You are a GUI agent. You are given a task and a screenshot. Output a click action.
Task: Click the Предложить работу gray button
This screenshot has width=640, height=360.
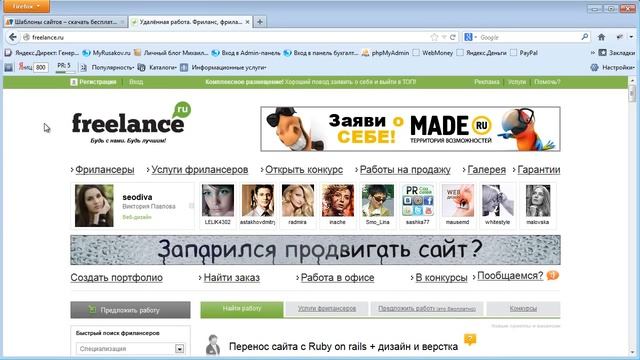click(130, 310)
